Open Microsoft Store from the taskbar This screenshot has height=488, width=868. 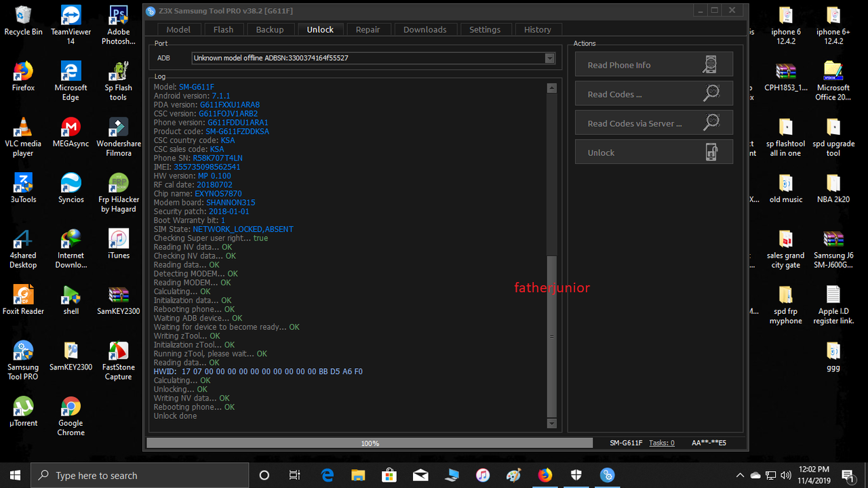389,475
